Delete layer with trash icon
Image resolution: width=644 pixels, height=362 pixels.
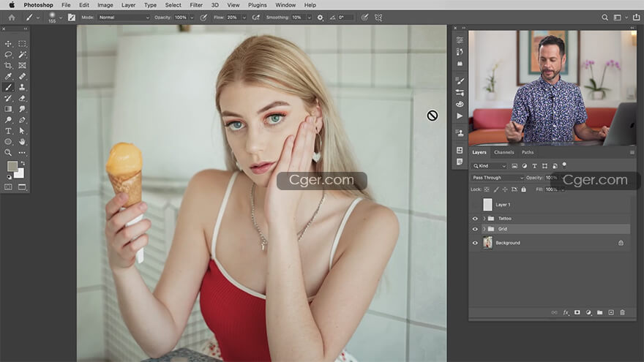tap(622, 312)
